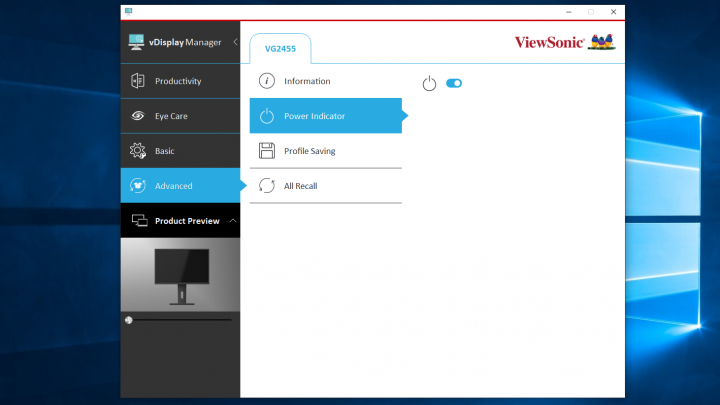Switch to the VG2455 tab
The image size is (720, 405).
click(280, 49)
